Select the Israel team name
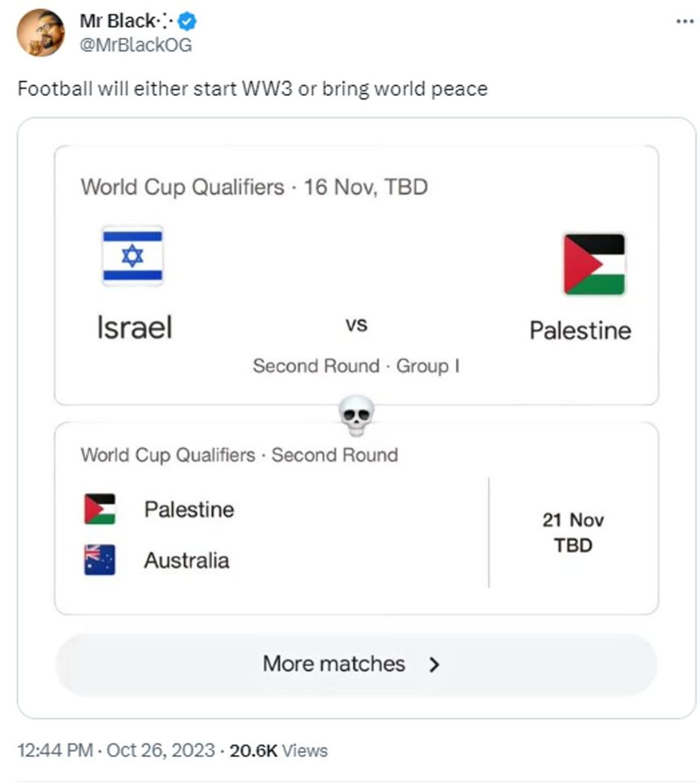This screenshot has width=700, height=783. pyautogui.click(x=135, y=328)
